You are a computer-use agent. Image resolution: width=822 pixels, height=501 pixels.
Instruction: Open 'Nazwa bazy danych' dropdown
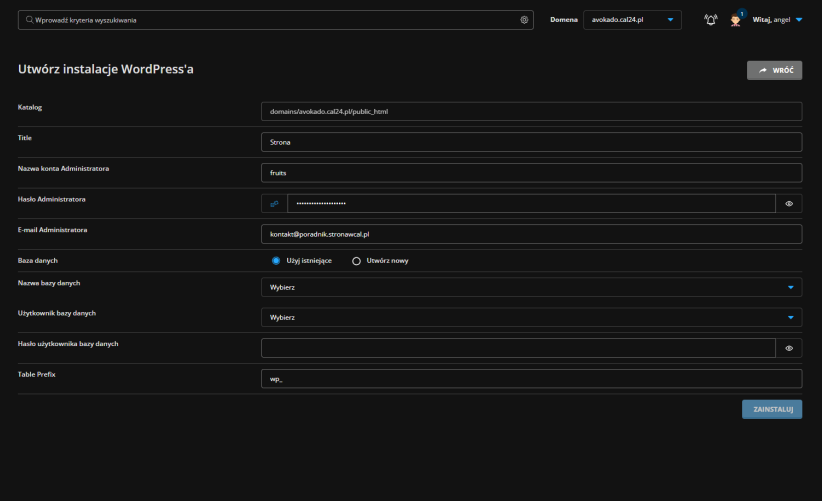point(532,287)
